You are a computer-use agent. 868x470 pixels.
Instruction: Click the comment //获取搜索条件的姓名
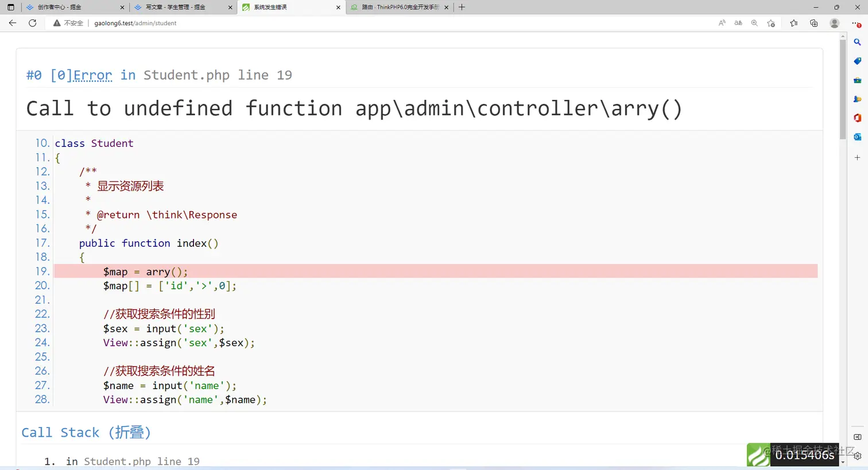[159, 371]
